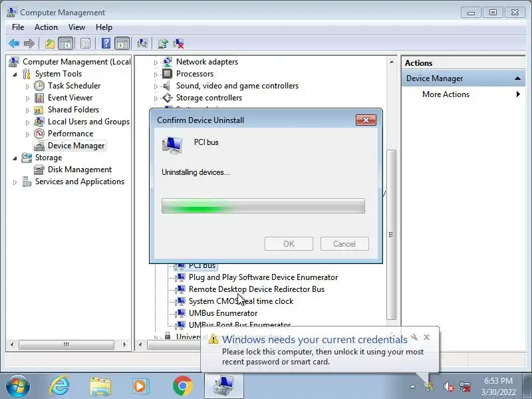532x399 pixels.
Task: Expand Services and Applications node
Action: pyautogui.click(x=15, y=182)
